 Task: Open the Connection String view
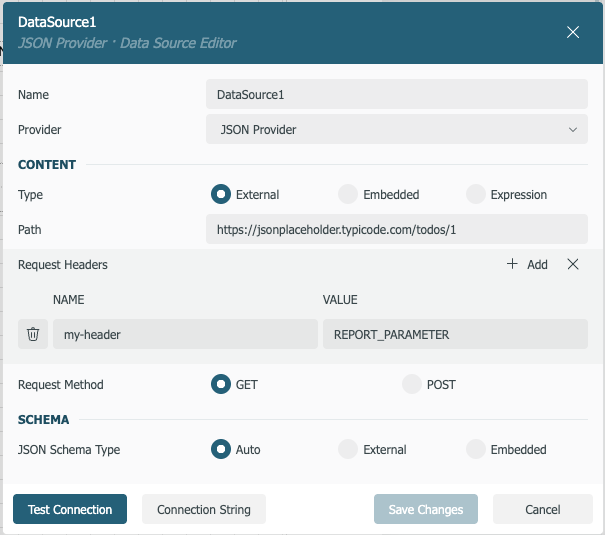click(204, 509)
